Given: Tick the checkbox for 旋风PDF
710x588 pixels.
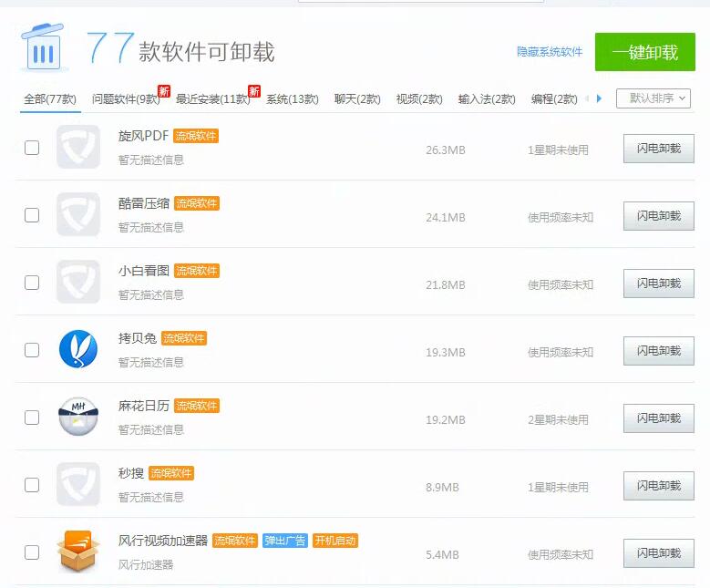Looking at the screenshot, I should click(32, 147).
